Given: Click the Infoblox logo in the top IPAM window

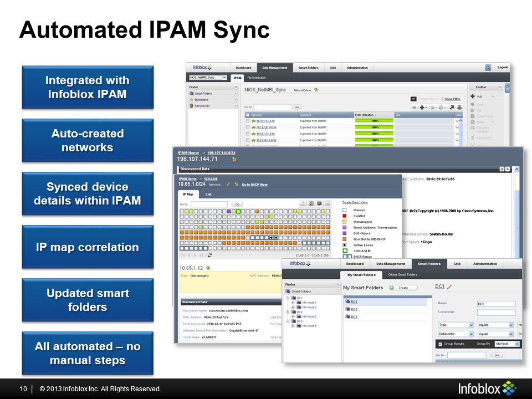Looking at the screenshot, I should [202, 67].
